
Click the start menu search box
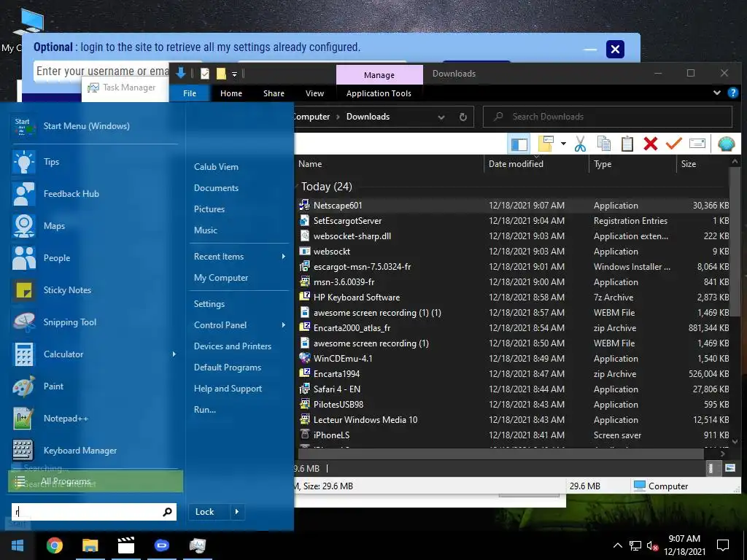point(94,512)
